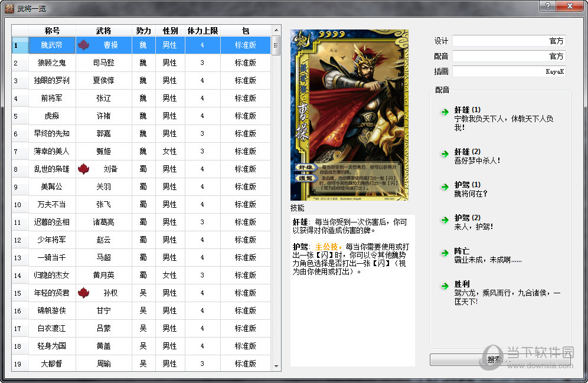
Task: Sort the table by 性别 column
Action: [x=170, y=31]
